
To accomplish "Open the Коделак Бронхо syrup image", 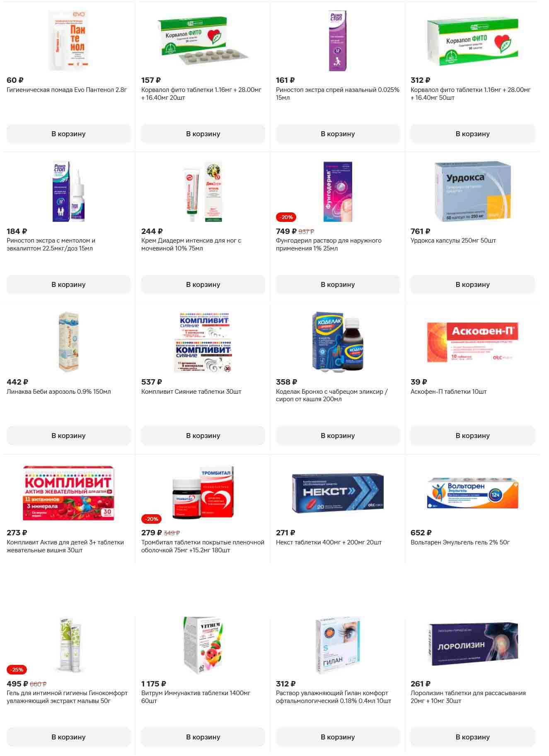I will (x=338, y=342).
